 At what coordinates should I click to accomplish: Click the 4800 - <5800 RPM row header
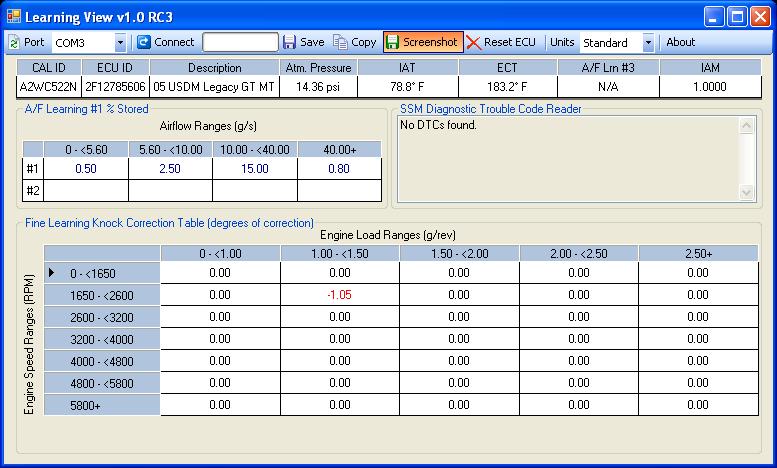coord(102,383)
